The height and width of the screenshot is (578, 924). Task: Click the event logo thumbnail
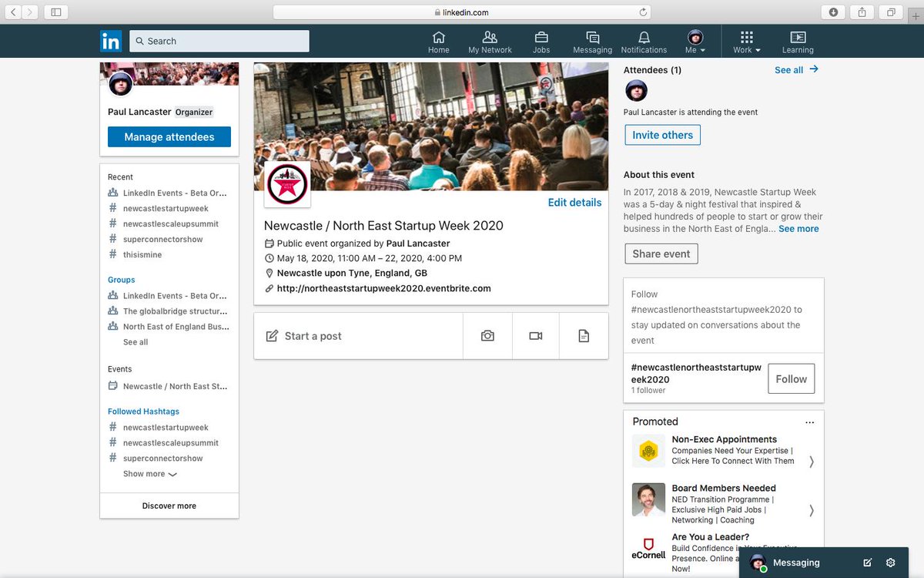pyautogui.click(x=287, y=184)
